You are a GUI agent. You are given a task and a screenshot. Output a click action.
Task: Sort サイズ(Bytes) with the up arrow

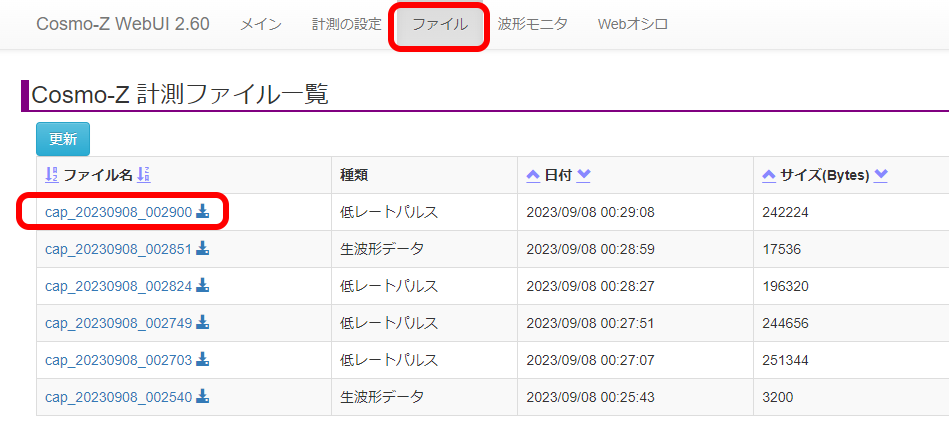(x=769, y=175)
